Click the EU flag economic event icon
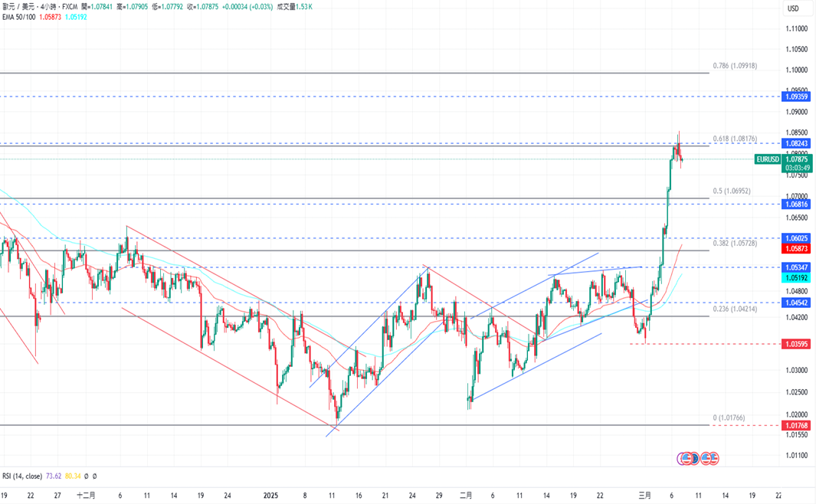 tap(693, 459)
